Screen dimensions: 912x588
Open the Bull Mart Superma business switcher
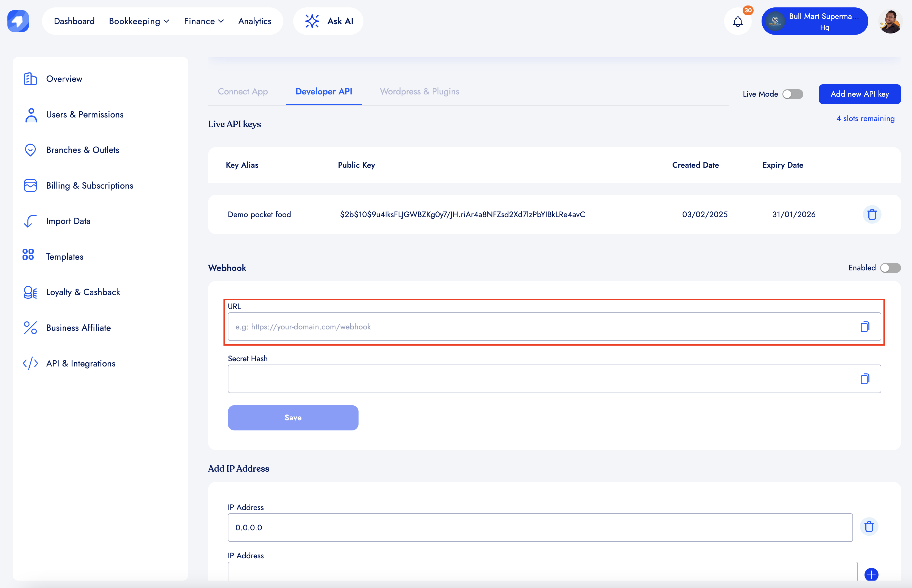814,21
